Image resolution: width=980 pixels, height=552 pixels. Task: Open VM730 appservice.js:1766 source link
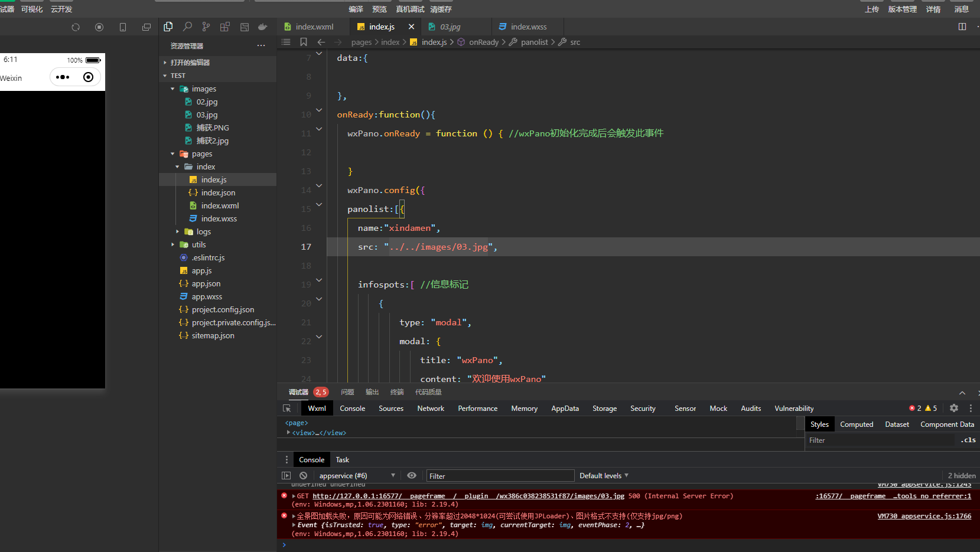click(x=924, y=516)
